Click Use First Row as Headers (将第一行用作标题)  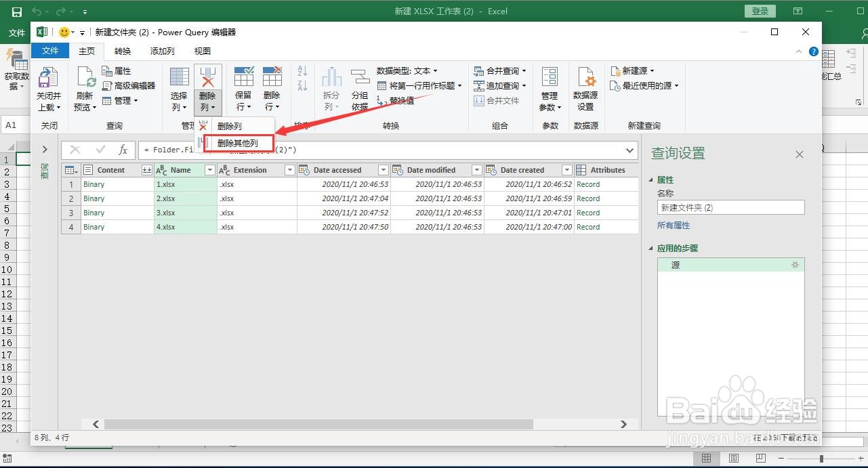(419, 85)
